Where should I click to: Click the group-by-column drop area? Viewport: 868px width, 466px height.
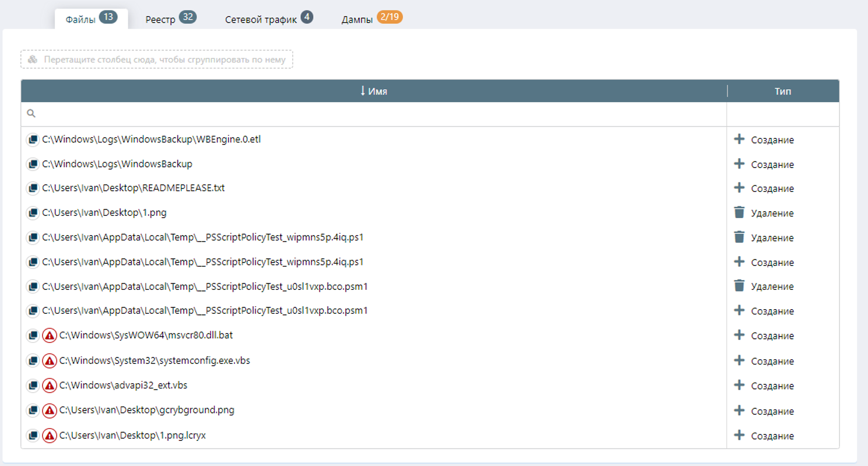pyautogui.click(x=157, y=59)
